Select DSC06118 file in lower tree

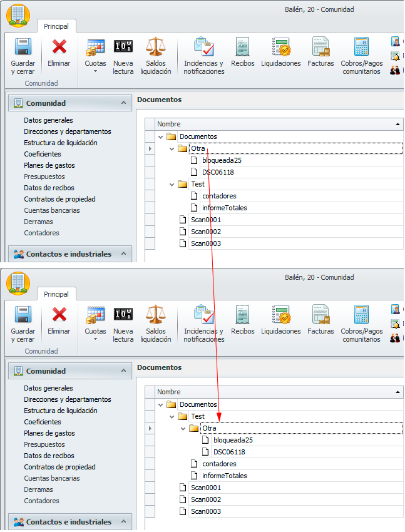[x=229, y=452]
